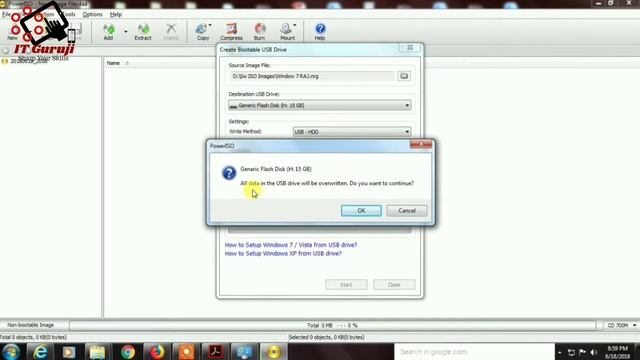Close the Create Bootable USB Drive dialog
Viewport: 640px width, 360px height.
pos(410,48)
